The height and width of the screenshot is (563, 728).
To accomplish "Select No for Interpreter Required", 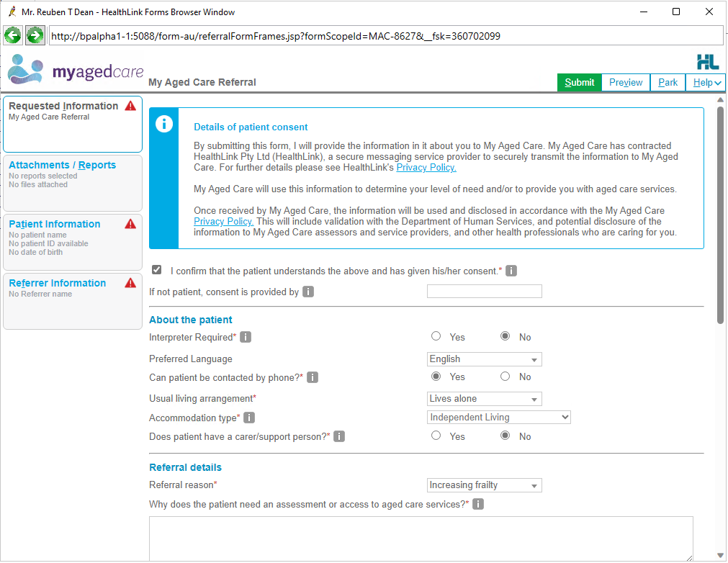I will click(505, 336).
